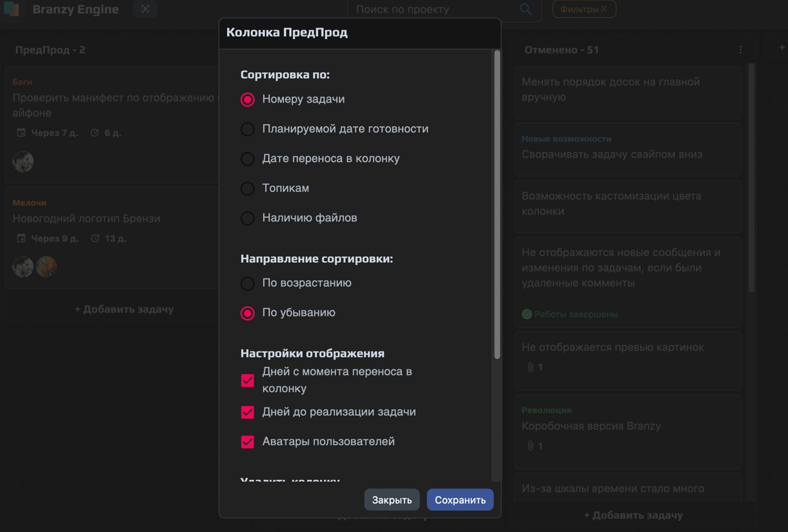Toggle Аватары пользователей checkbox

coord(247,442)
